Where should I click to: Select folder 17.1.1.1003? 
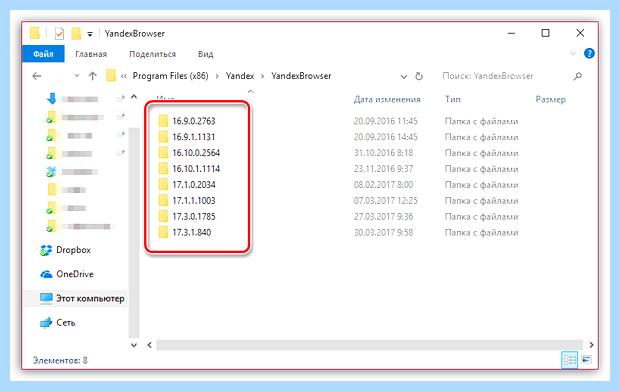click(x=194, y=200)
